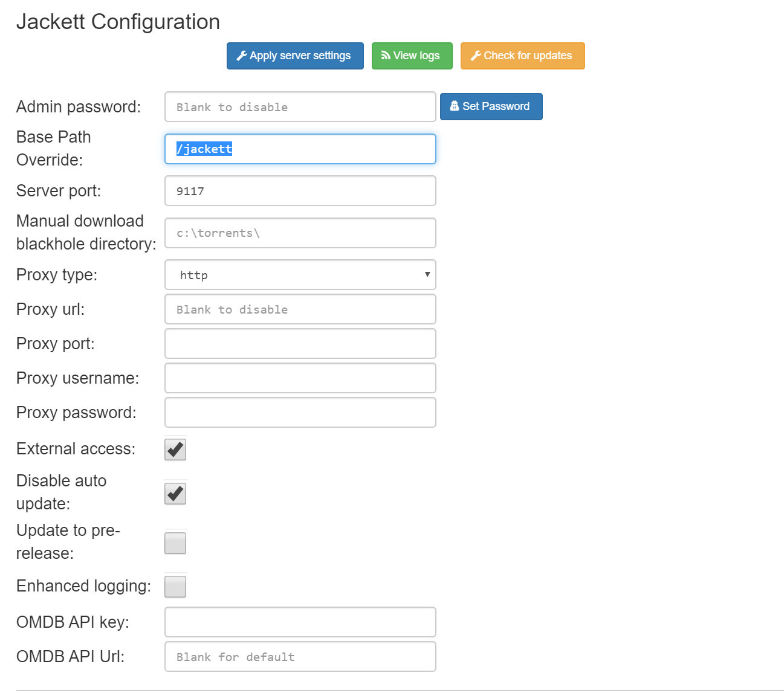This screenshot has width=784, height=693.
Task: Uncheck Disable auto update
Action: (175, 494)
